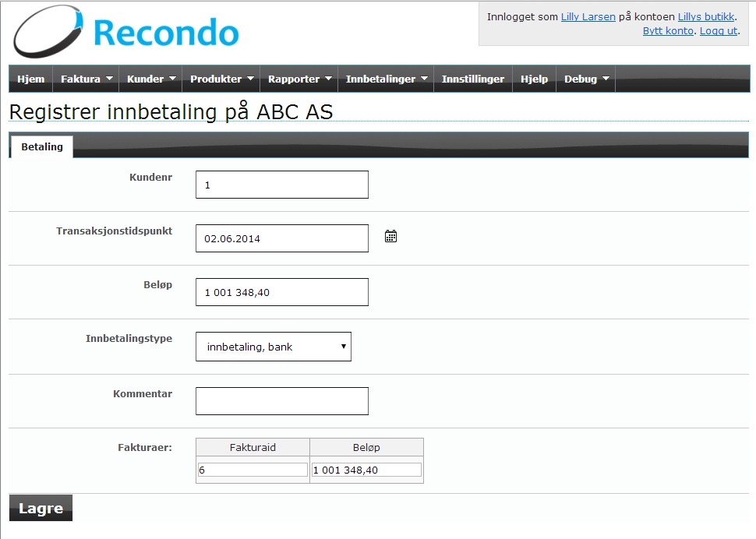Image resolution: width=756 pixels, height=539 pixels.
Task: Select the Betaling tab
Action: (42, 146)
